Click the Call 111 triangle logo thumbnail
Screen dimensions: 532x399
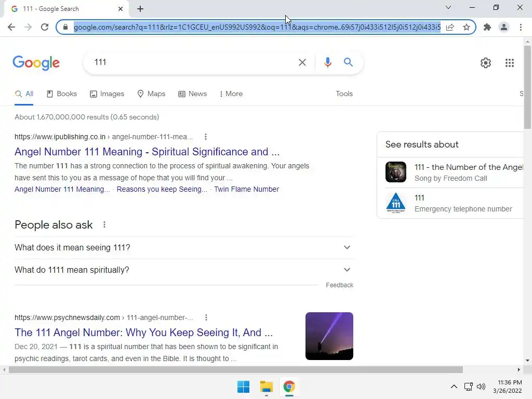395,203
